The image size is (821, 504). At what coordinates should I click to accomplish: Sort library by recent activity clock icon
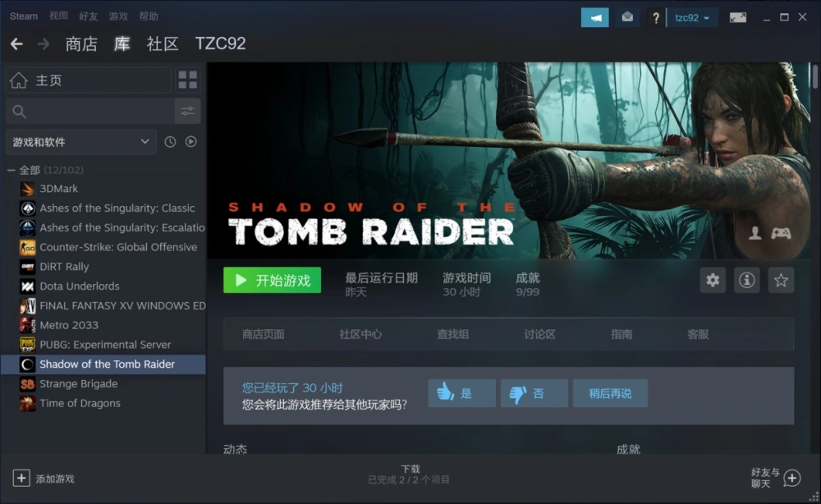point(170,142)
